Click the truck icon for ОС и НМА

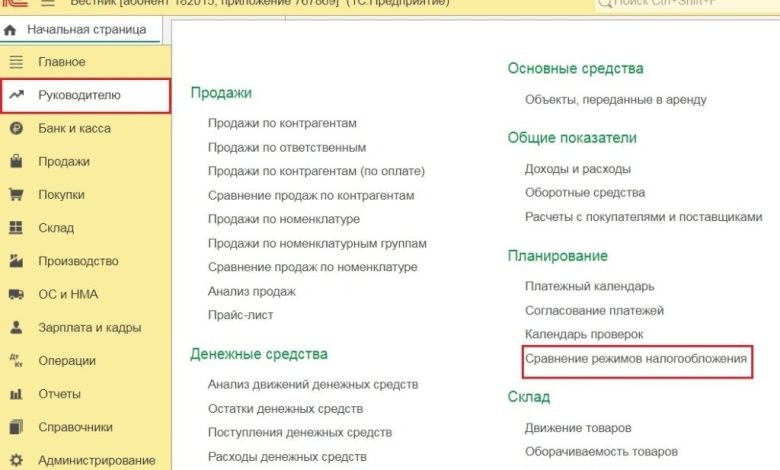click(16, 294)
